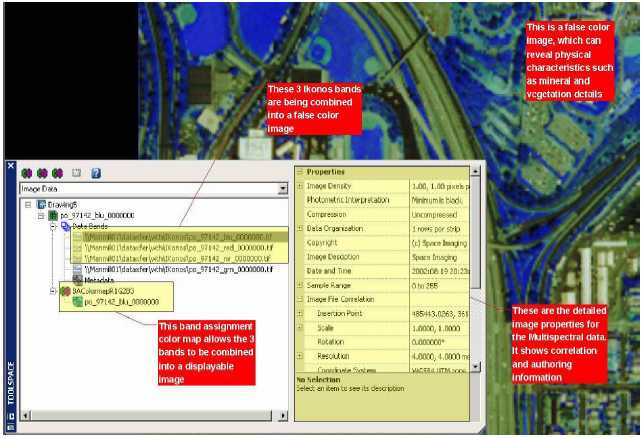Click the grey square icon beside the help icon

point(77,173)
